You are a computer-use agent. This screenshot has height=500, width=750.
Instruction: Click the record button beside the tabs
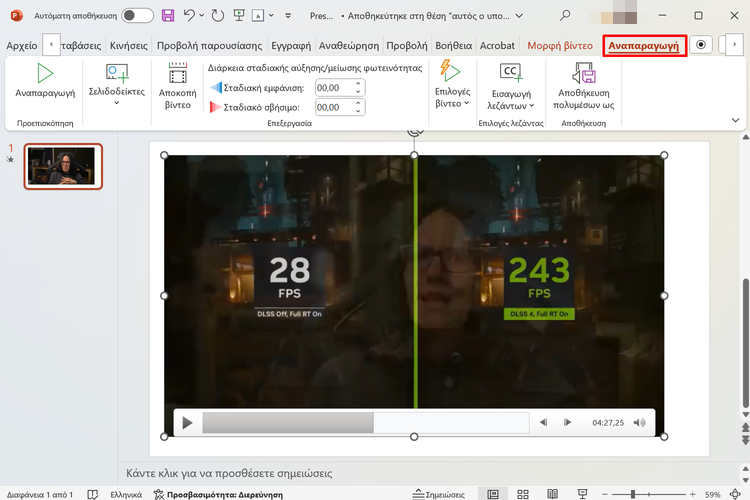(x=701, y=44)
